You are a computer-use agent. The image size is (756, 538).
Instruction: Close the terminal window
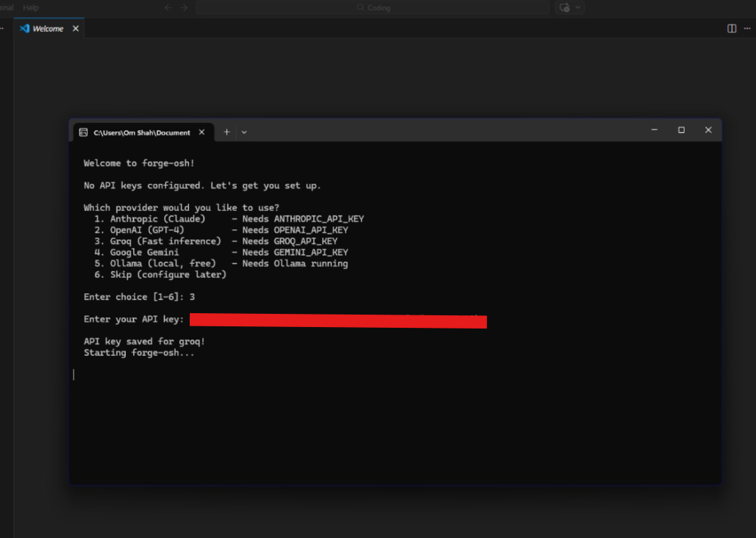(x=708, y=130)
